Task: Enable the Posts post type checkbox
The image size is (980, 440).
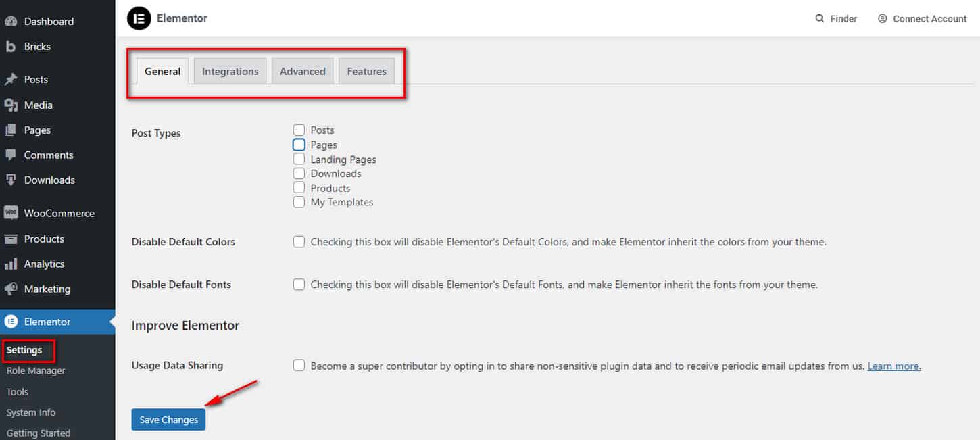Action: 299,130
